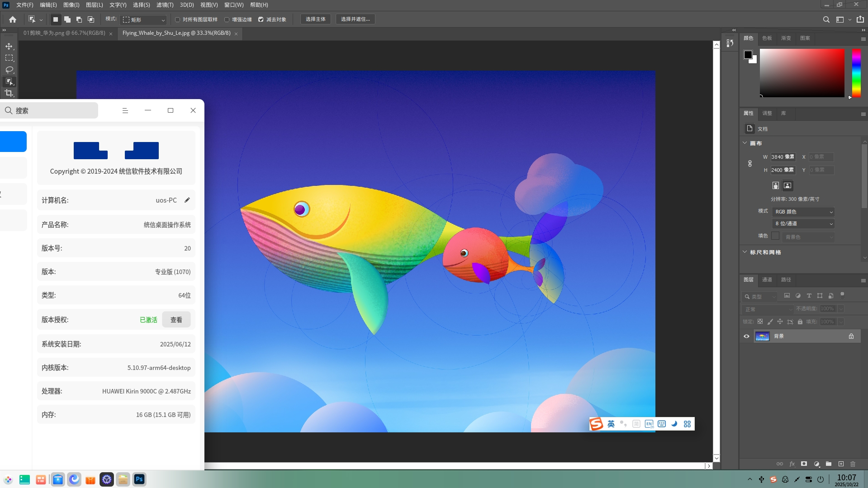Open the Photoshop search icon
868x488 pixels.
point(826,19)
